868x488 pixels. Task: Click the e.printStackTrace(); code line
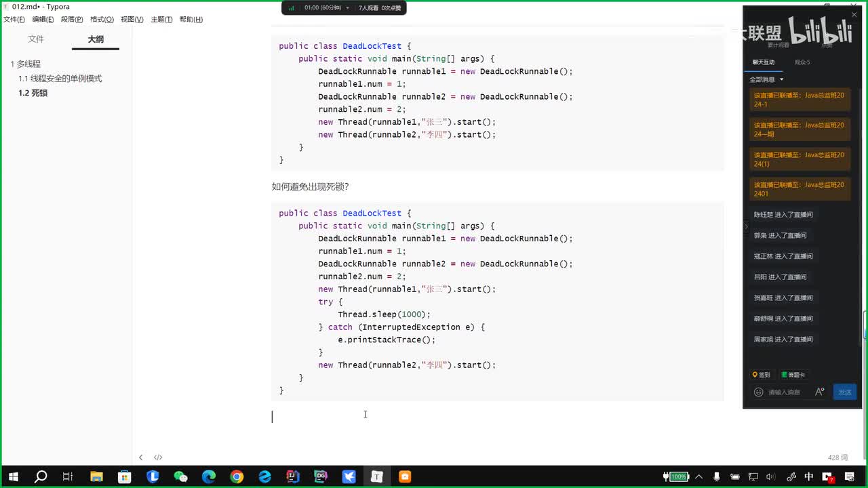click(x=387, y=340)
